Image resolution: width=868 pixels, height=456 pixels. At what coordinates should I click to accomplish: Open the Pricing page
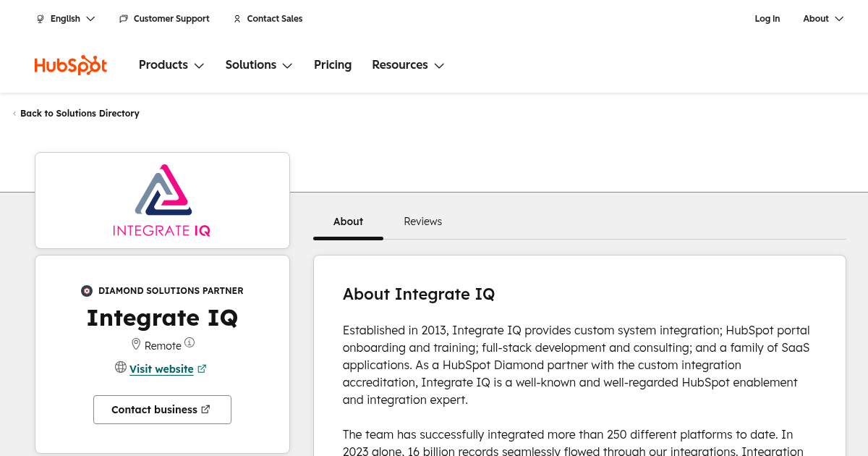333,65
